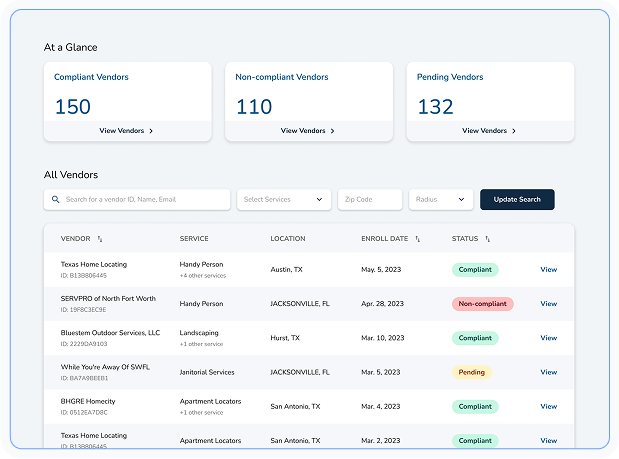Viewport: 619px width, 459px height.
Task: Open the Radius dropdown
Action: pyautogui.click(x=441, y=199)
